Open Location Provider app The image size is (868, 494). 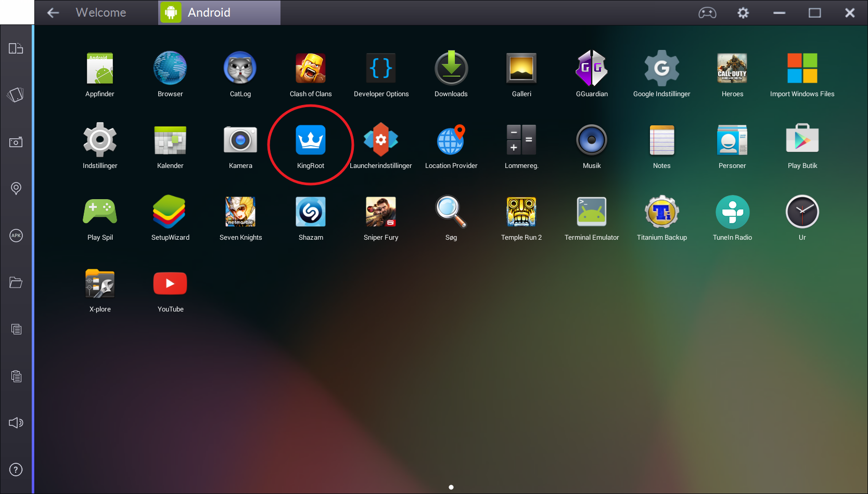pos(451,140)
